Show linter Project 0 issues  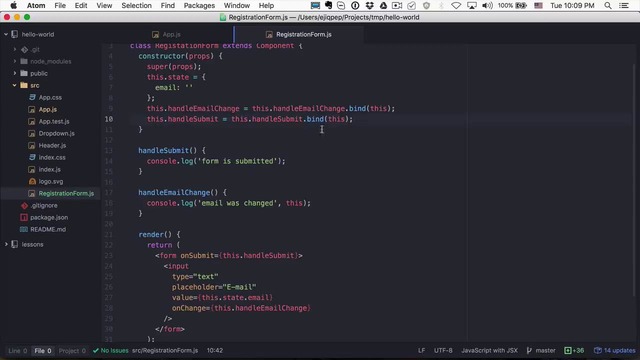pos(72,351)
